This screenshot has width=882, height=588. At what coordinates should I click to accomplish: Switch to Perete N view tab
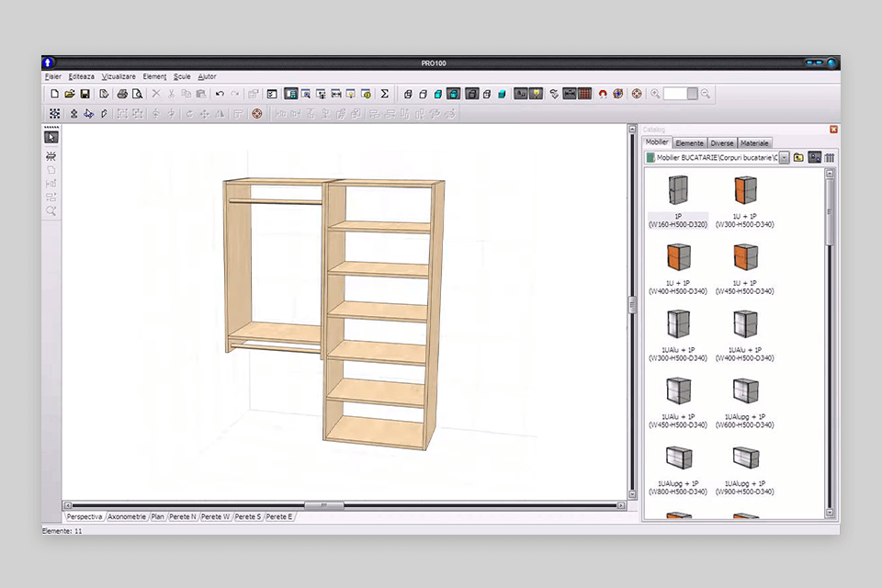(x=183, y=516)
